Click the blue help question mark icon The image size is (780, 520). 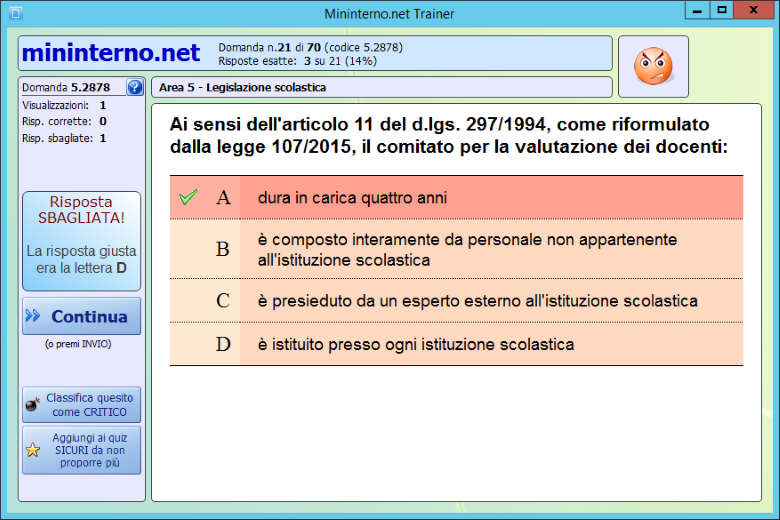pyautogui.click(x=134, y=87)
